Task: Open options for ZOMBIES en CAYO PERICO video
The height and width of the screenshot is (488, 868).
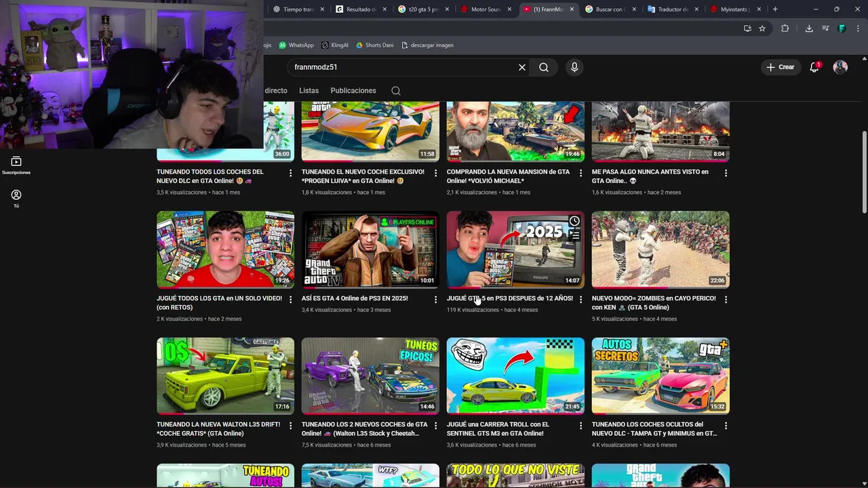Action: (x=726, y=300)
